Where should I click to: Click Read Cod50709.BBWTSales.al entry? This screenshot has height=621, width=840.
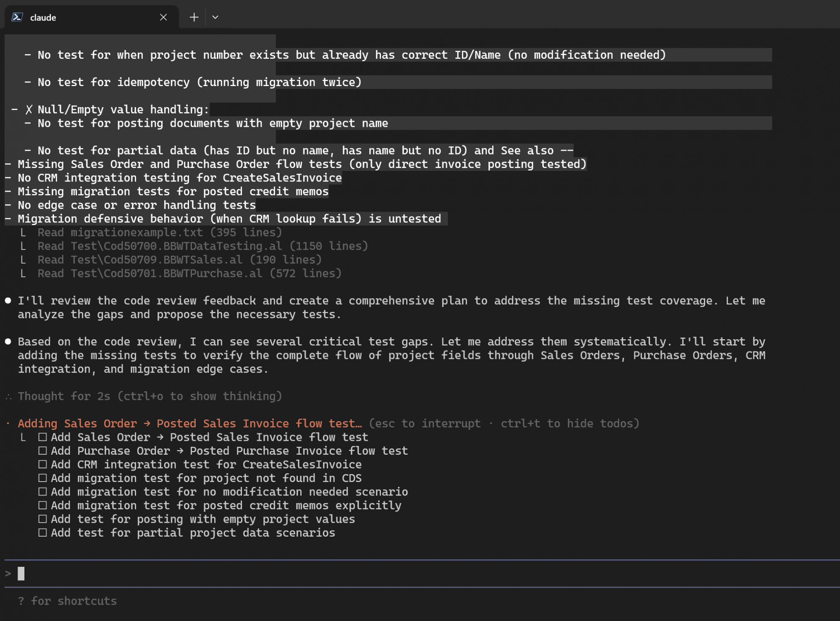[179, 260]
